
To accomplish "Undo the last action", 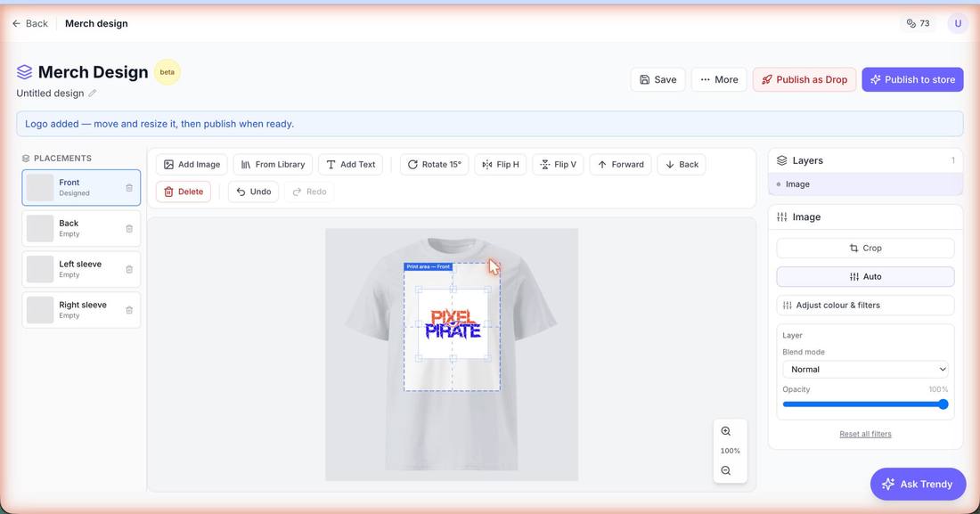I will 253,192.
